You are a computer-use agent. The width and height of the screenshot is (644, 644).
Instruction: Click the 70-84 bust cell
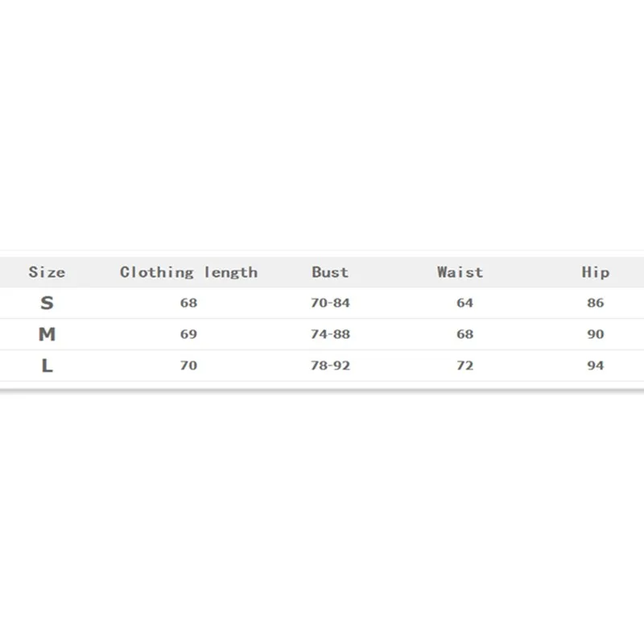pos(331,303)
